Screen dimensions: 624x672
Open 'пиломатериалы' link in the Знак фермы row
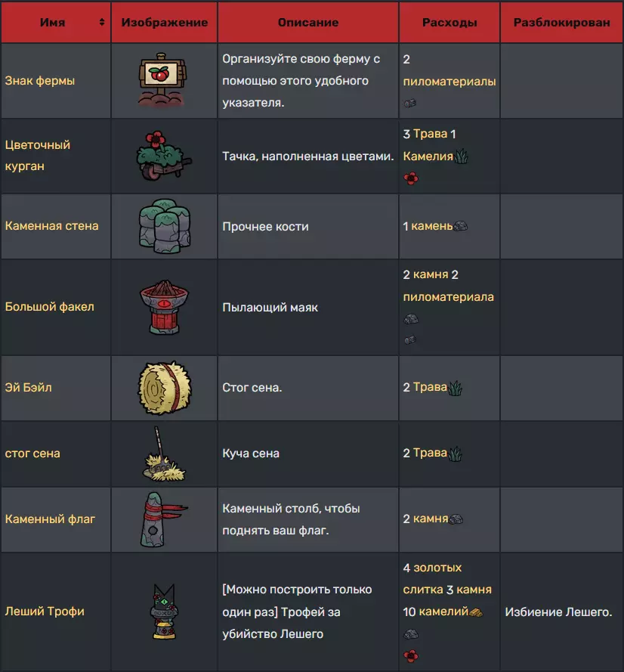pyautogui.click(x=449, y=82)
